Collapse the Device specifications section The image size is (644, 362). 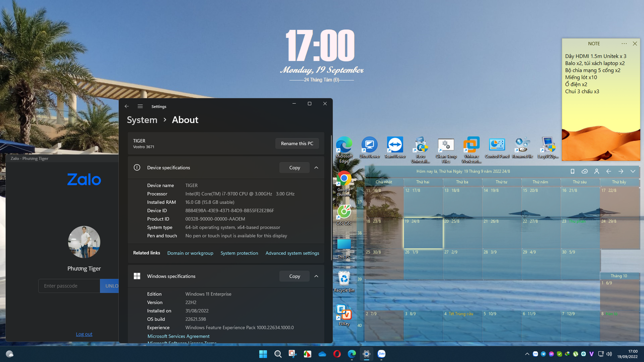[x=316, y=167]
